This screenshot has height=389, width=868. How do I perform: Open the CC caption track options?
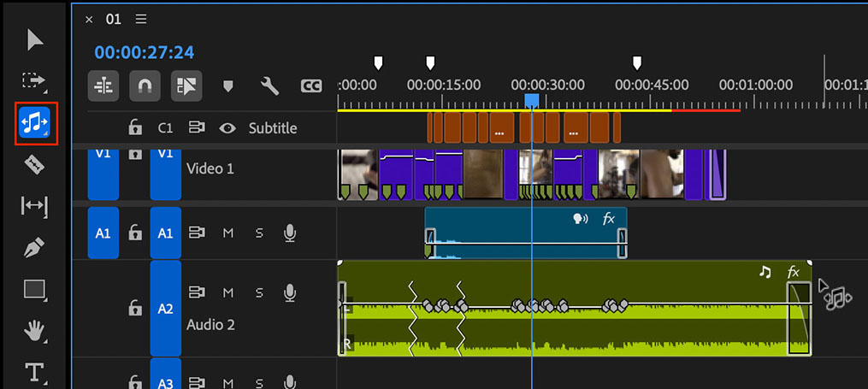coord(311,85)
